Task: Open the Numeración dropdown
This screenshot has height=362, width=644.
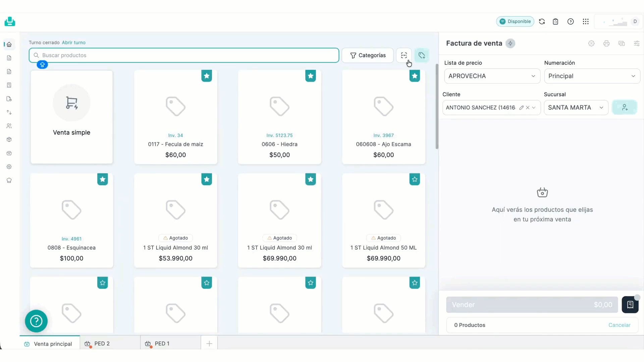Action: tap(592, 76)
